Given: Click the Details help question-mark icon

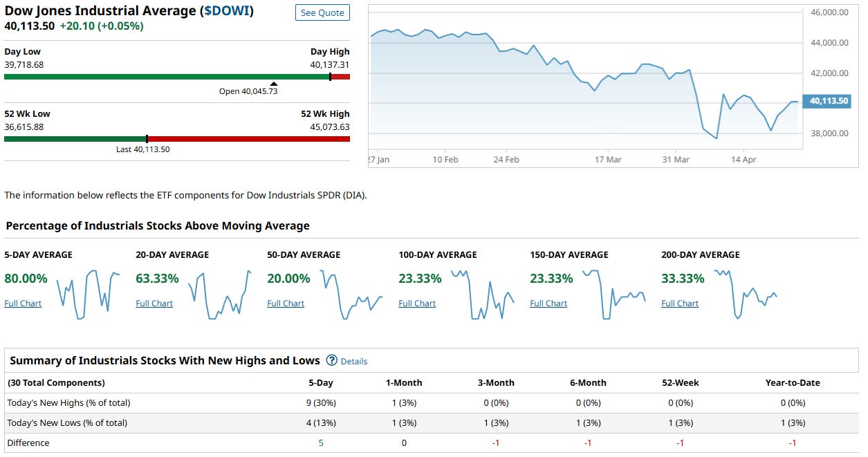Looking at the screenshot, I should pyautogui.click(x=331, y=360).
